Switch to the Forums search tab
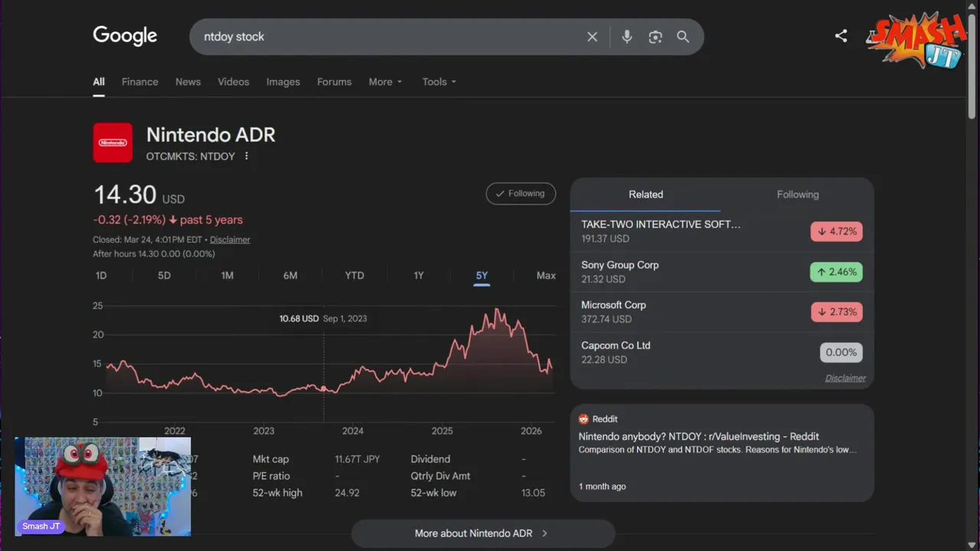This screenshot has width=980, height=551. point(335,82)
